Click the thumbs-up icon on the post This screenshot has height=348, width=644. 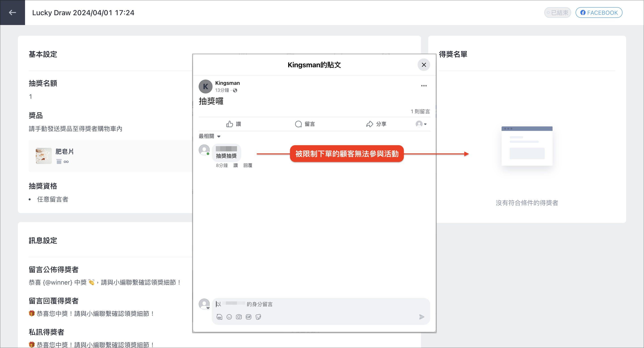pos(229,124)
